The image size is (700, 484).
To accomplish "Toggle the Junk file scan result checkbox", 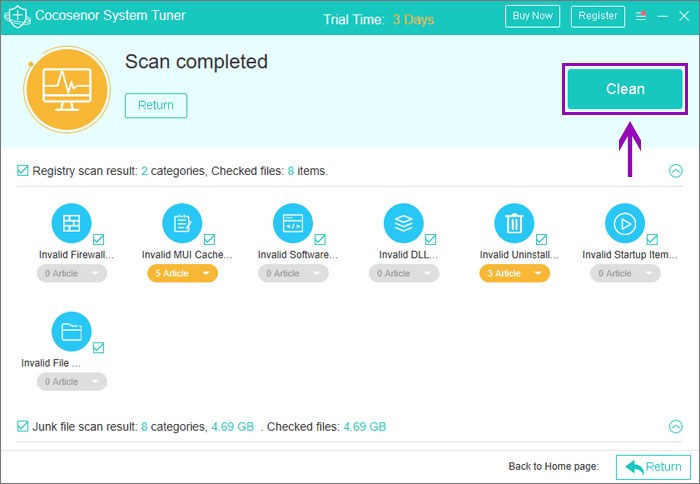I will [22, 426].
